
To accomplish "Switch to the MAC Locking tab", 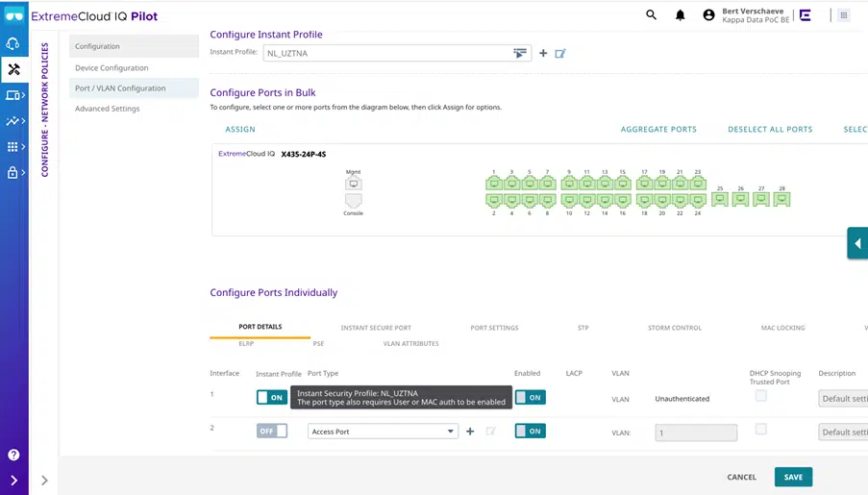I will (782, 328).
